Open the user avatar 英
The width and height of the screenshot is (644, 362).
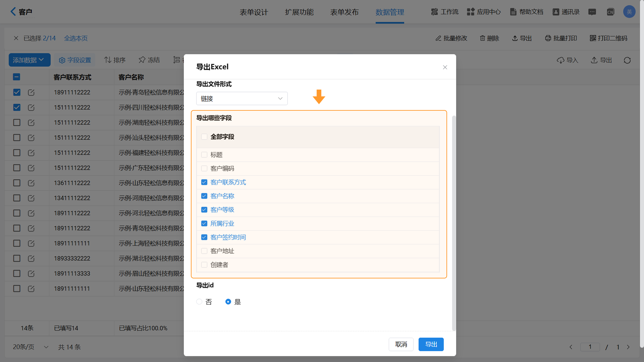629,12
